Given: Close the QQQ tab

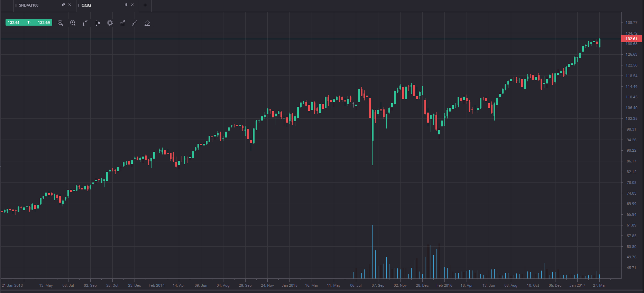Looking at the screenshot, I should click(x=132, y=5).
